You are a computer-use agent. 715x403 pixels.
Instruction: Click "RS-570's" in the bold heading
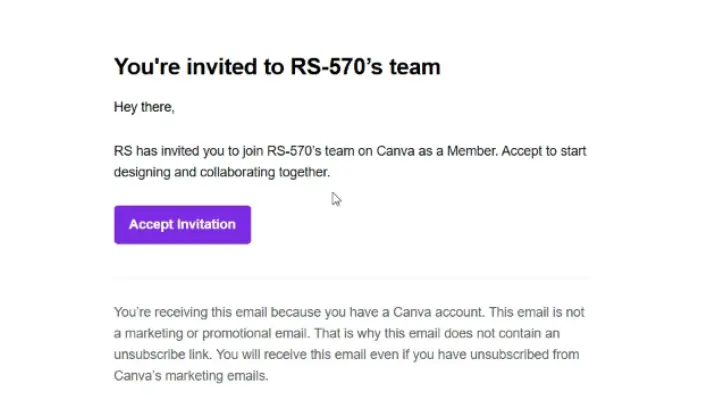pyautogui.click(x=336, y=67)
